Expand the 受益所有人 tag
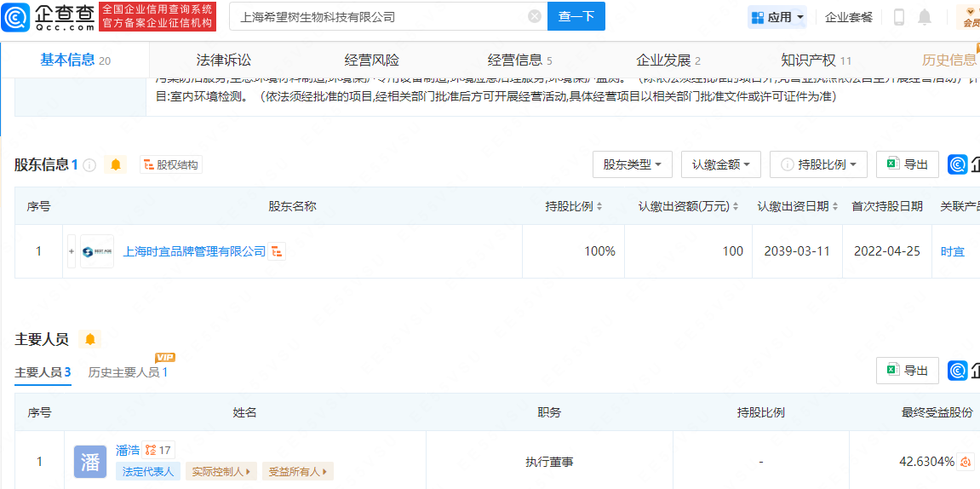980x489 pixels. [x=297, y=471]
